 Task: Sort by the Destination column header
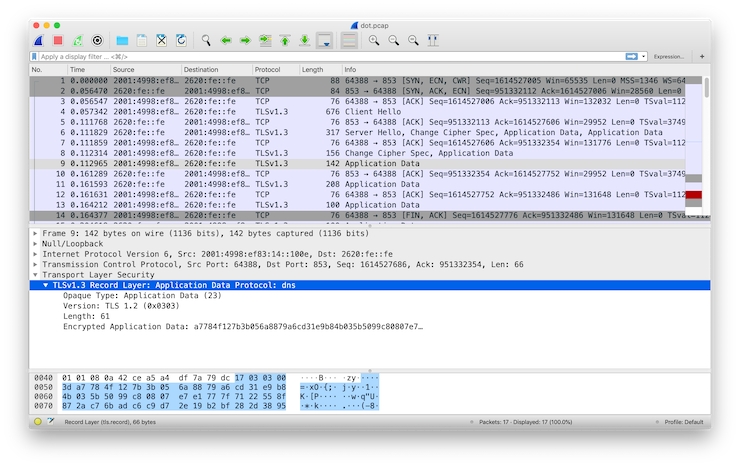pos(217,69)
